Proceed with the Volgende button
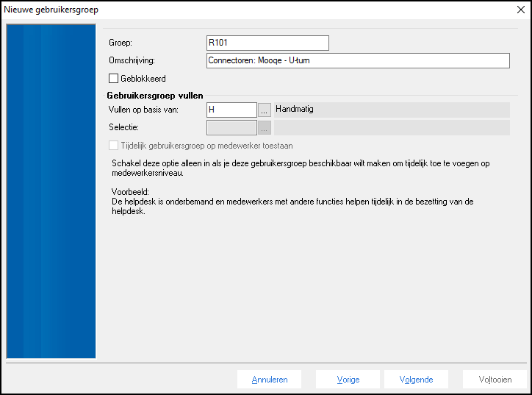Screen dimensions: 532x395 click(x=416, y=380)
